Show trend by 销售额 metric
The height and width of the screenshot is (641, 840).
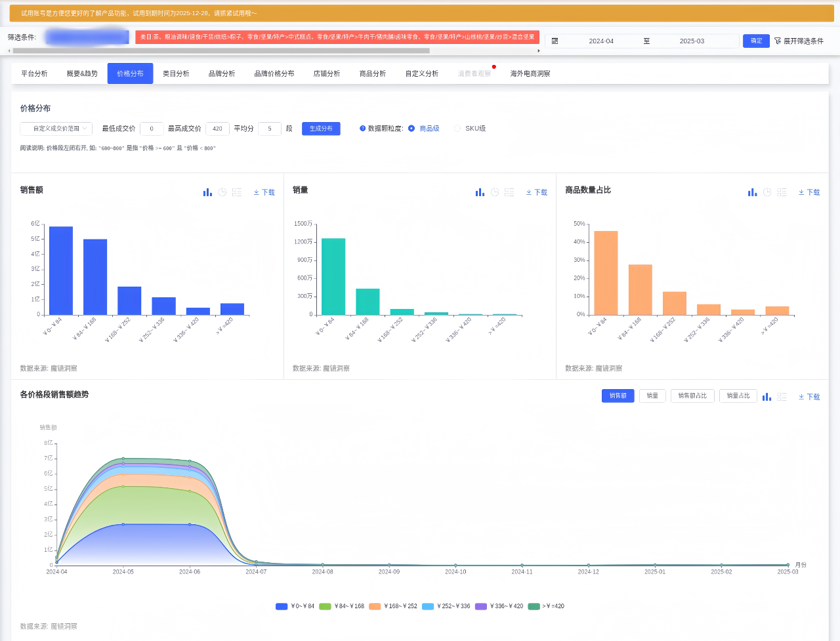618,396
